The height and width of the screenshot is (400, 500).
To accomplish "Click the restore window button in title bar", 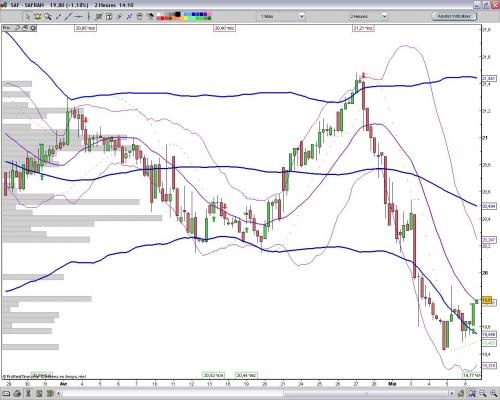I will click(x=486, y=5).
